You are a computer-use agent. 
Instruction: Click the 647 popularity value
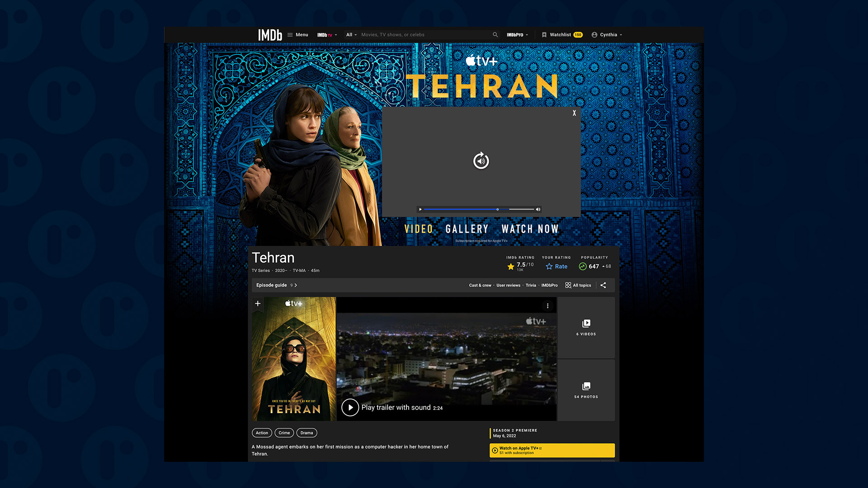[594, 267]
